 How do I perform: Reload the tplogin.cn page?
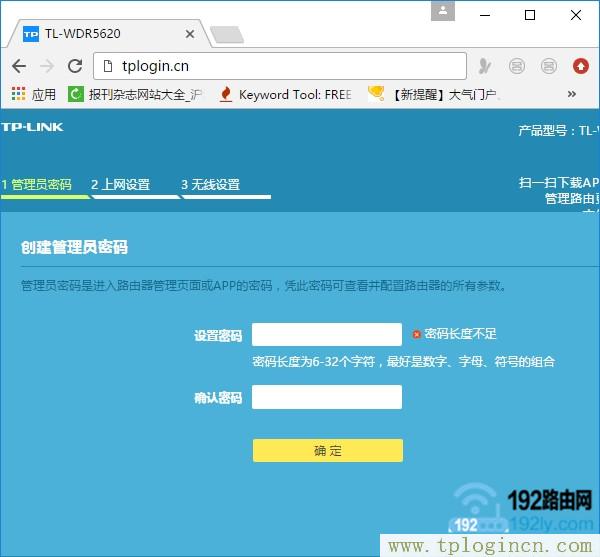tap(75, 66)
